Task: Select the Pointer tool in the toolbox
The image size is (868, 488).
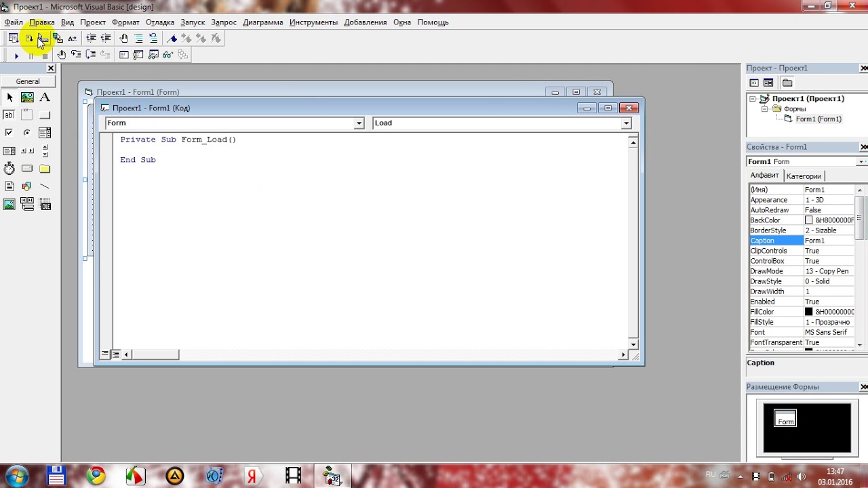Action: coord(9,98)
